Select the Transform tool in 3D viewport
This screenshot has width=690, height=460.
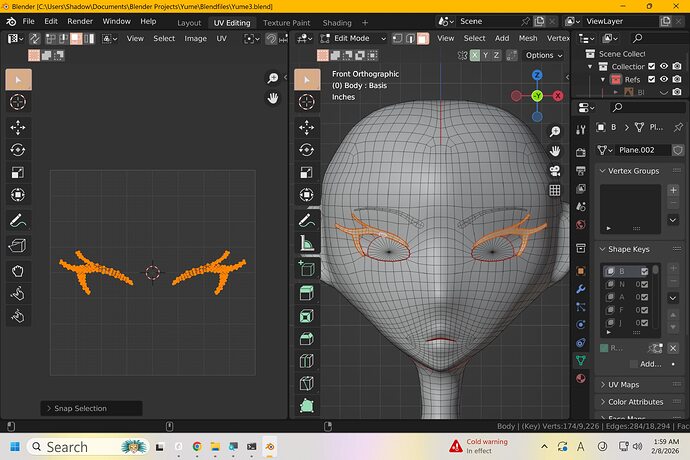tap(307, 195)
